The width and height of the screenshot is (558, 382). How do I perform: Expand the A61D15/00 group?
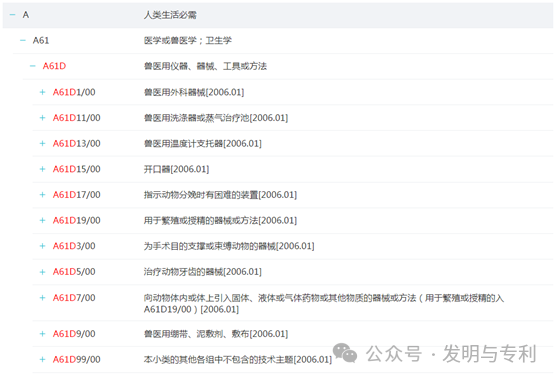pyautogui.click(x=42, y=169)
